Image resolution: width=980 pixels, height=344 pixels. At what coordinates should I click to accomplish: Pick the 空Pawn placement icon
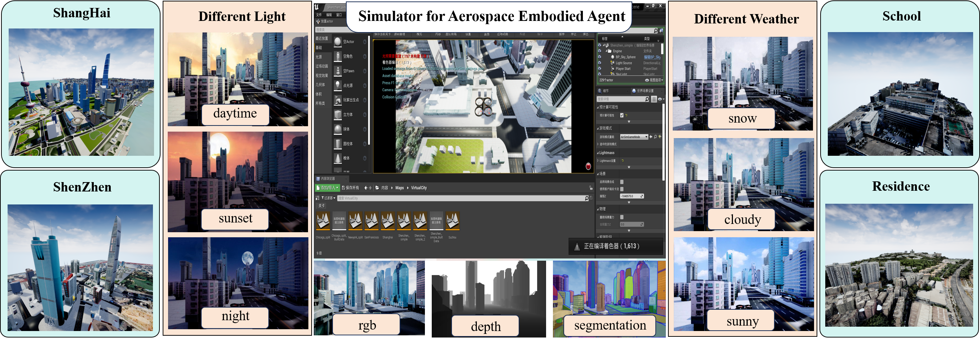point(338,71)
